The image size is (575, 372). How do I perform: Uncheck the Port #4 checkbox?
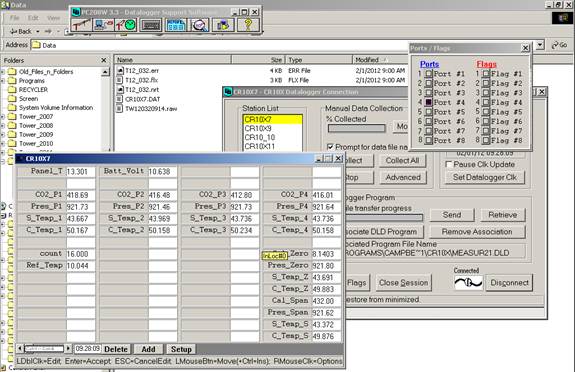(x=428, y=102)
